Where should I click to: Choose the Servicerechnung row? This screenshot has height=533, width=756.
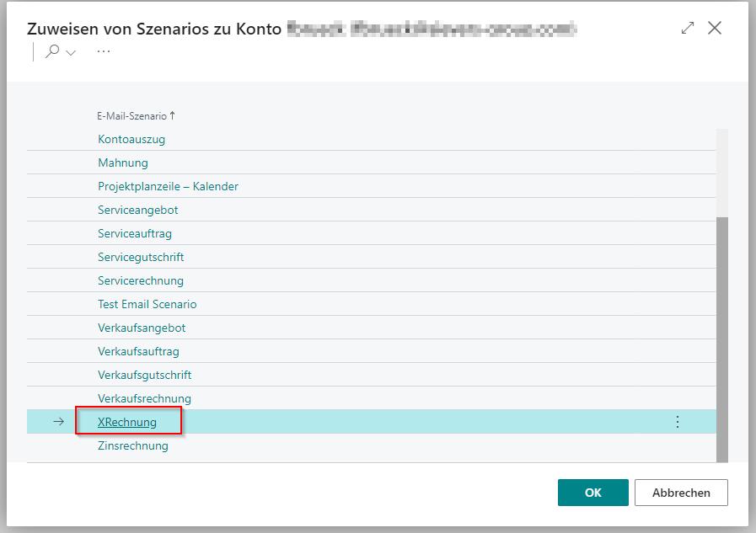[x=140, y=280]
